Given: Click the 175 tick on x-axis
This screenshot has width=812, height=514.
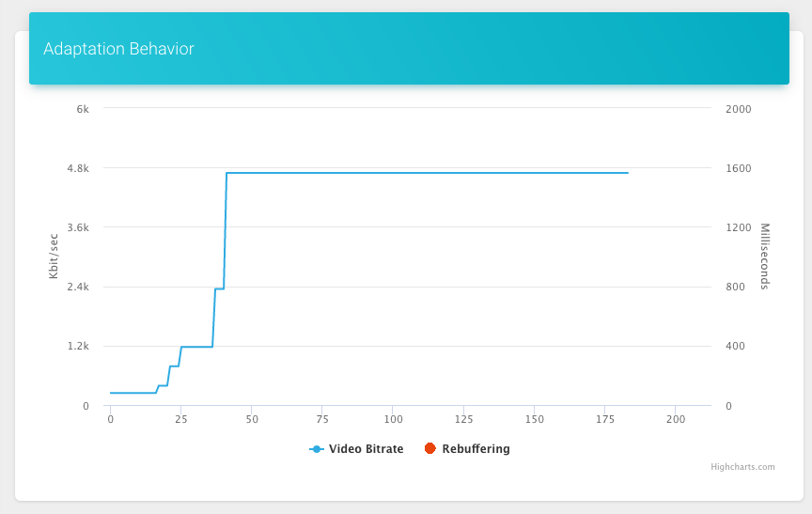Looking at the screenshot, I should 605,419.
